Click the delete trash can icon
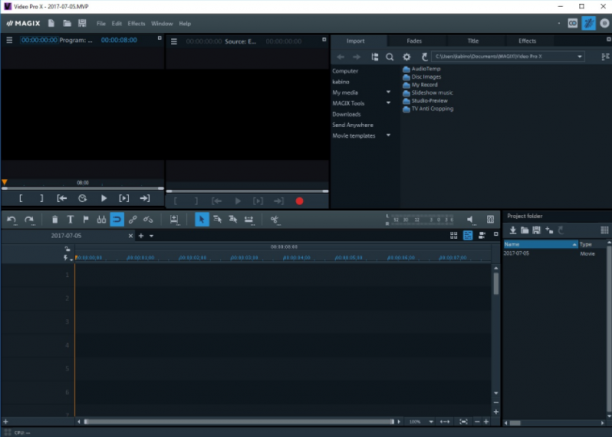 [55, 220]
